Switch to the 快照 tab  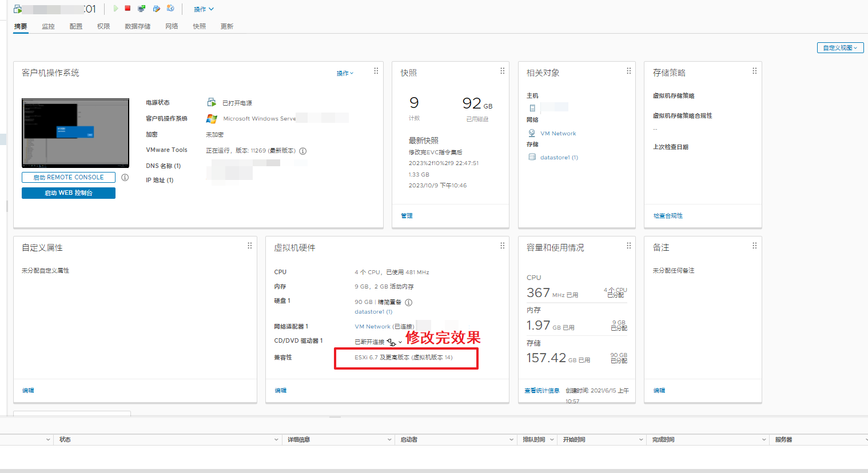[199, 26]
